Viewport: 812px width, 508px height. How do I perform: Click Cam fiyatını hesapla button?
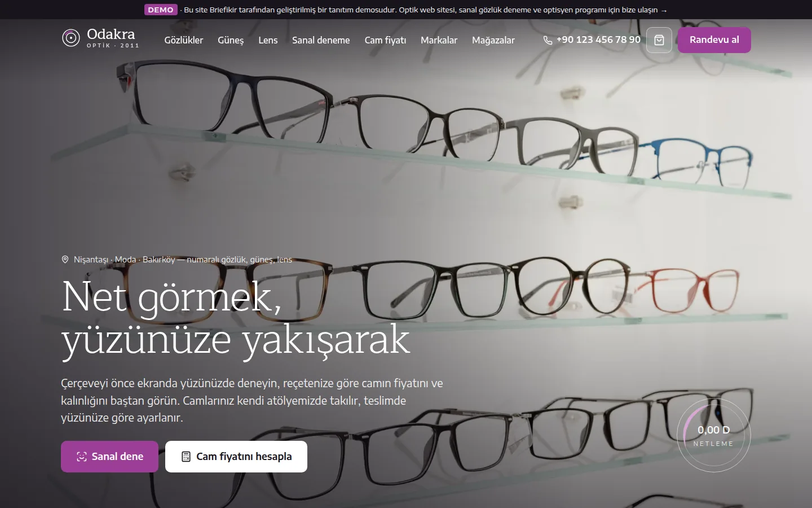[236, 457]
